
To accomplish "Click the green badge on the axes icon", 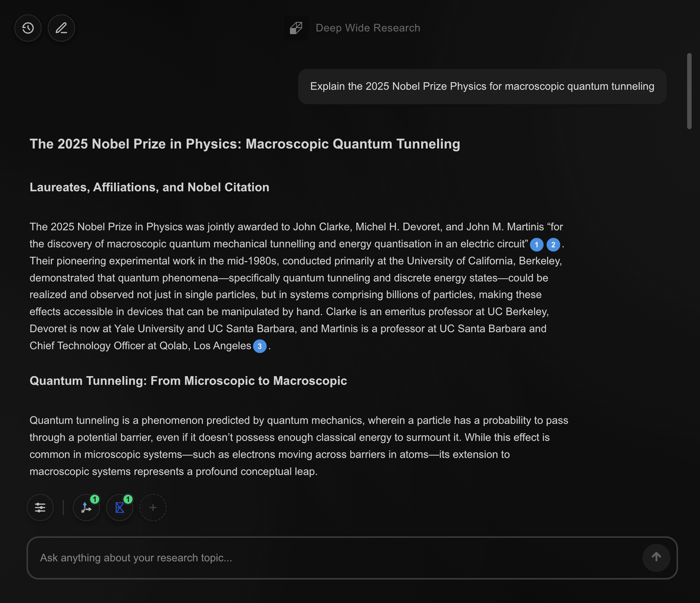I will click(x=95, y=498).
